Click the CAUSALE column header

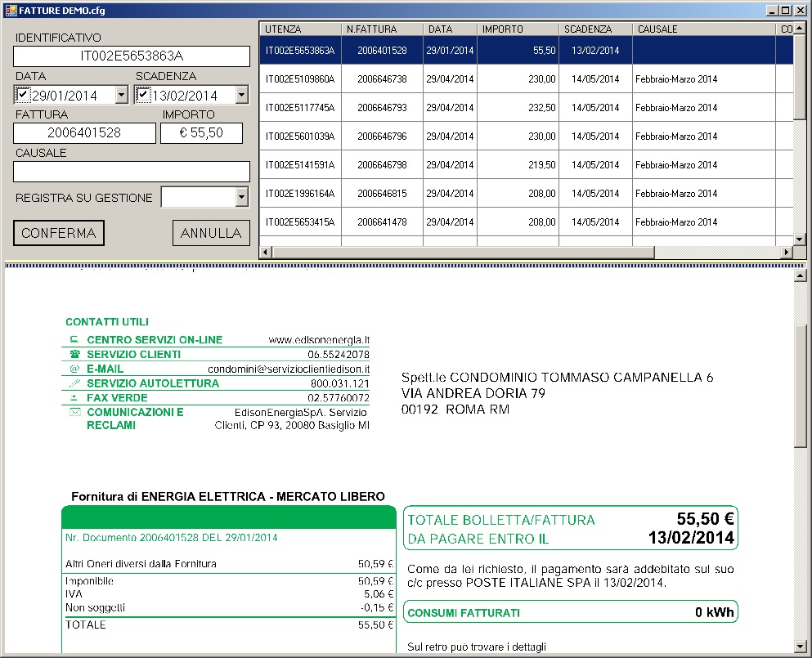coord(702,29)
